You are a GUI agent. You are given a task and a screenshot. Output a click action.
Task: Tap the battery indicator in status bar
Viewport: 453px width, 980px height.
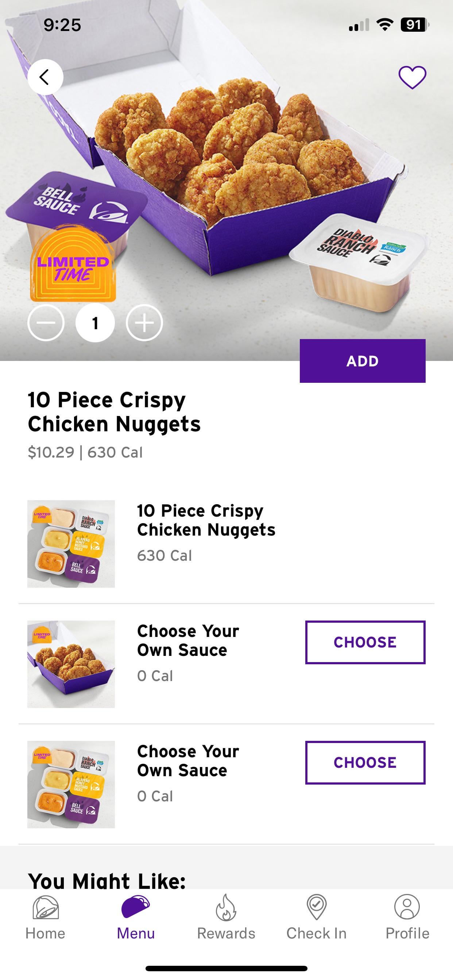tap(414, 25)
